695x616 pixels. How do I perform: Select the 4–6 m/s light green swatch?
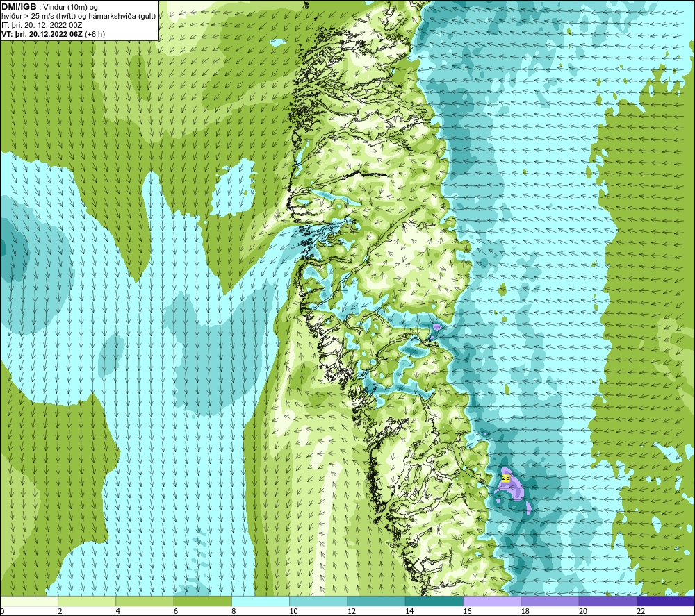point(145,601)
